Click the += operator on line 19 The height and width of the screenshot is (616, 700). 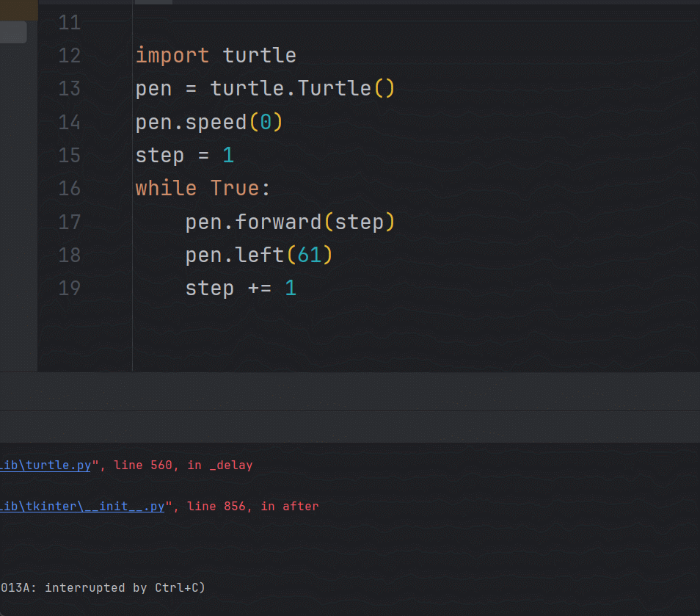[x=260, y=288]
